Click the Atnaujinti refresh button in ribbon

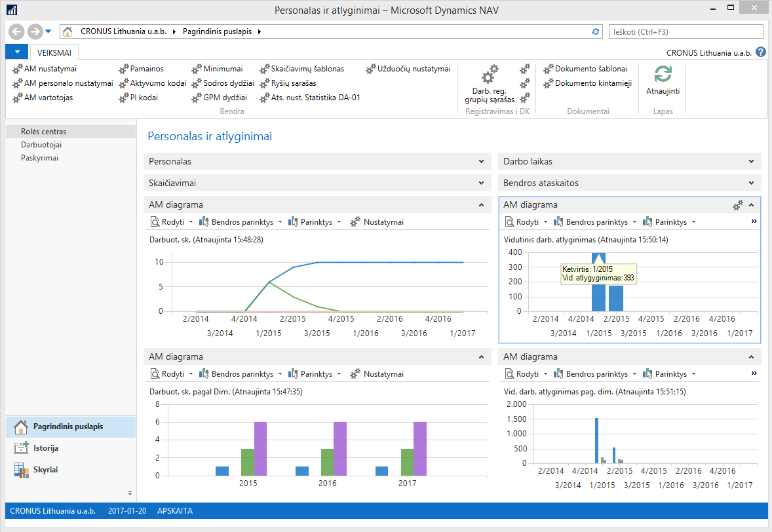pos(663,80)
